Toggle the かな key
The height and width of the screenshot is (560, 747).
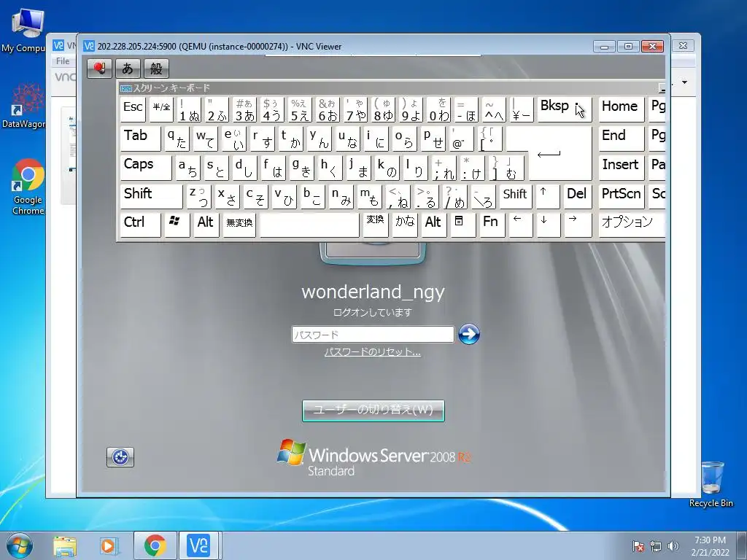click(404, 225)
